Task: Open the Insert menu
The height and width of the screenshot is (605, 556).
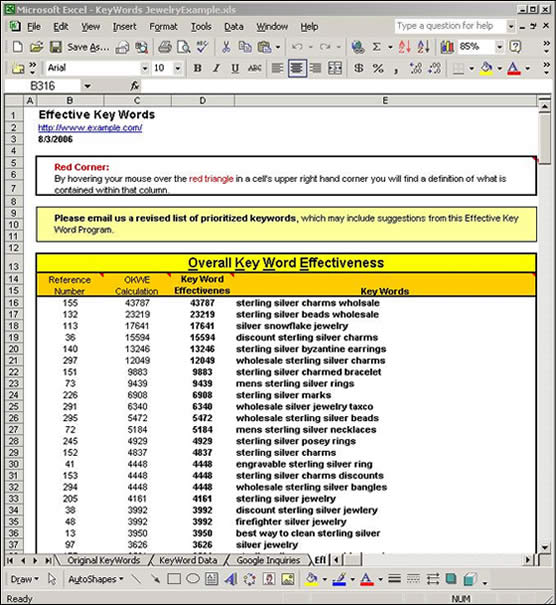Action: [x=124, y=27]
